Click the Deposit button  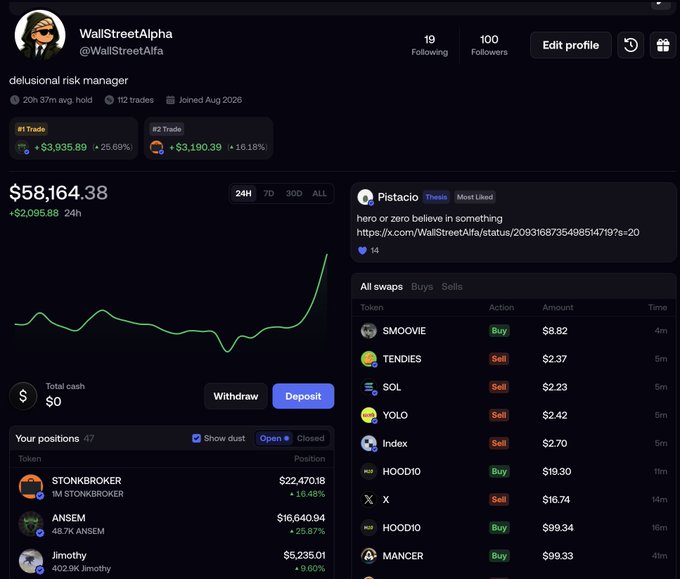point(303,396)
